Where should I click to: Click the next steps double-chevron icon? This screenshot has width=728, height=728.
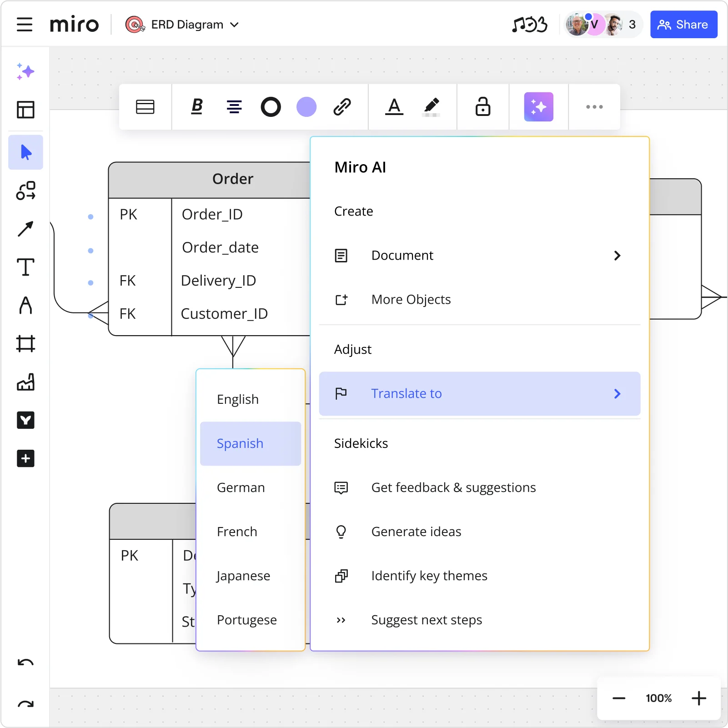[341, 620]
